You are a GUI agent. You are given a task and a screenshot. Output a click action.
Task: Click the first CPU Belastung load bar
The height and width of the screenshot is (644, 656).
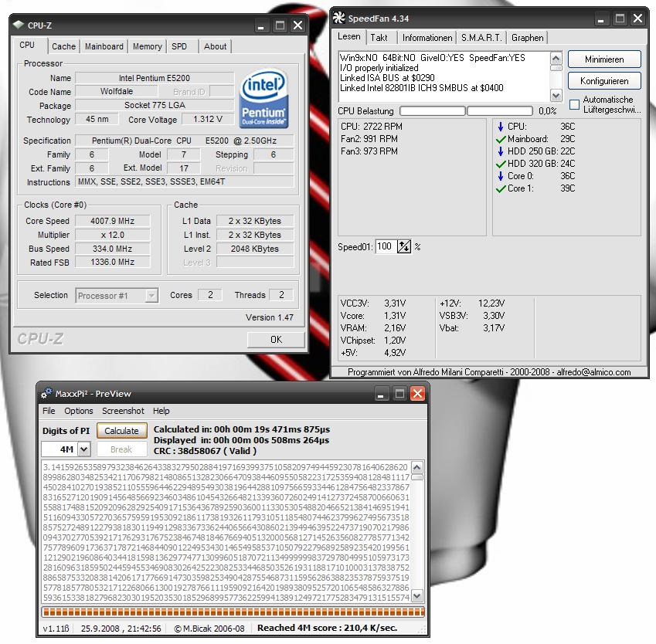(432, 111)
